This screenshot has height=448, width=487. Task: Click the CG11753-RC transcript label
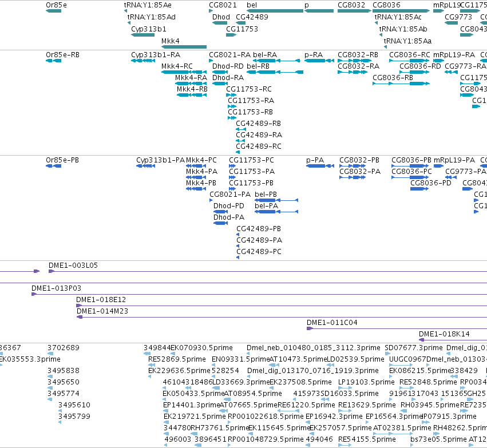tap(249, 89)
